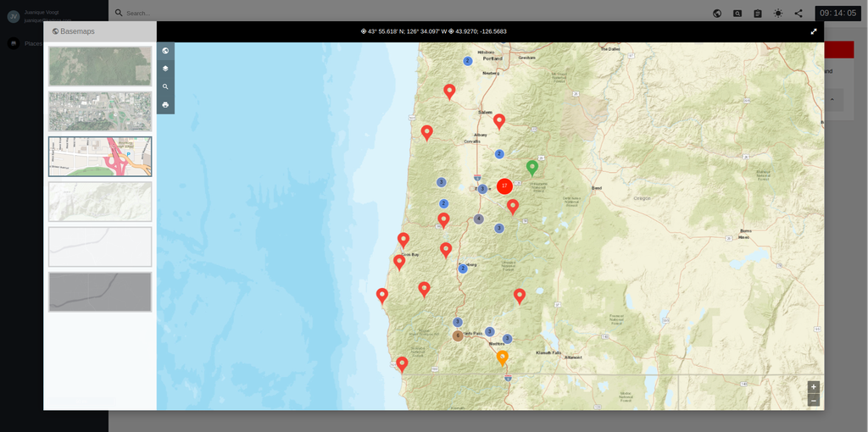868x432 pixels.
Task: Click the JV user avatar
Action: click(x=14, y=17)
